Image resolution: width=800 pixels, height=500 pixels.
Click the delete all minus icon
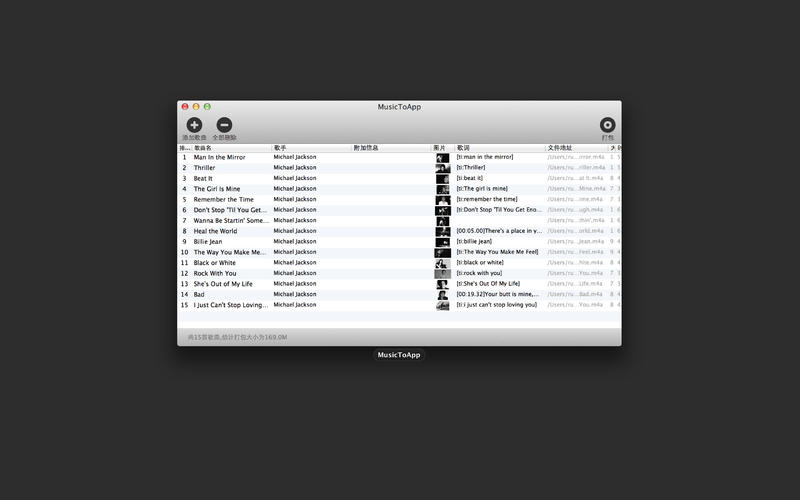click(x=224, y=125)
